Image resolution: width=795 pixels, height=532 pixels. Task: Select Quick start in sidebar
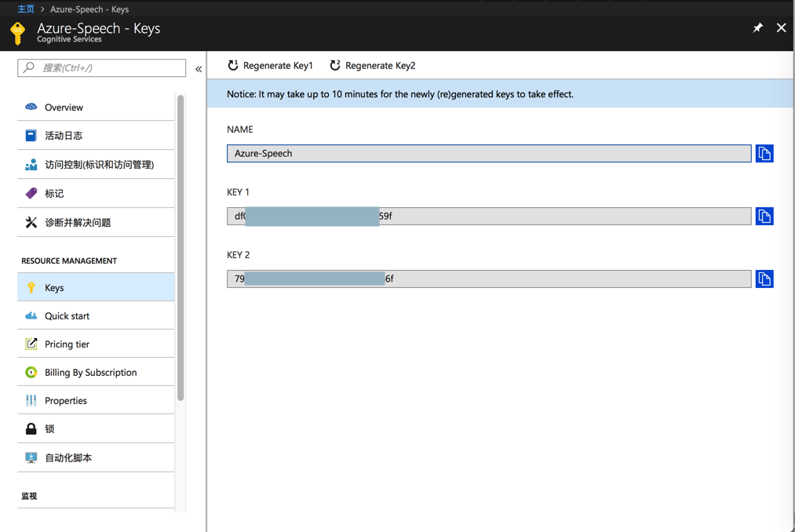point(67,316)
